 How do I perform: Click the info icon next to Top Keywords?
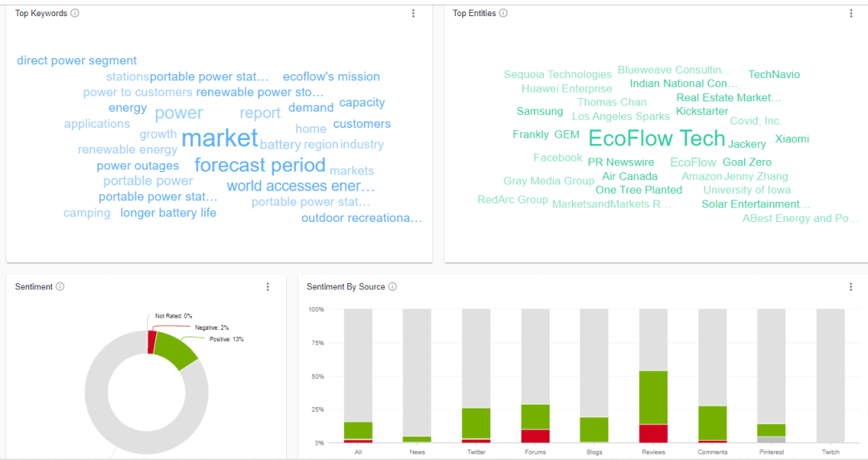75,14
